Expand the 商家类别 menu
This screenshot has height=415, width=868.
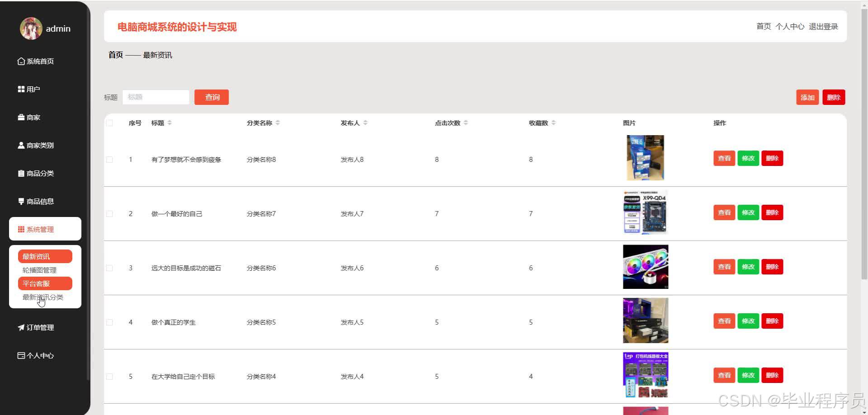45,145
